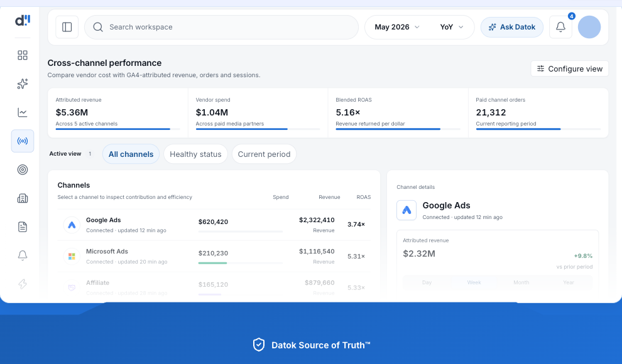Switch chart to Year tab
This screenshot has height=364, width=622.
click(x=569, y=282)
